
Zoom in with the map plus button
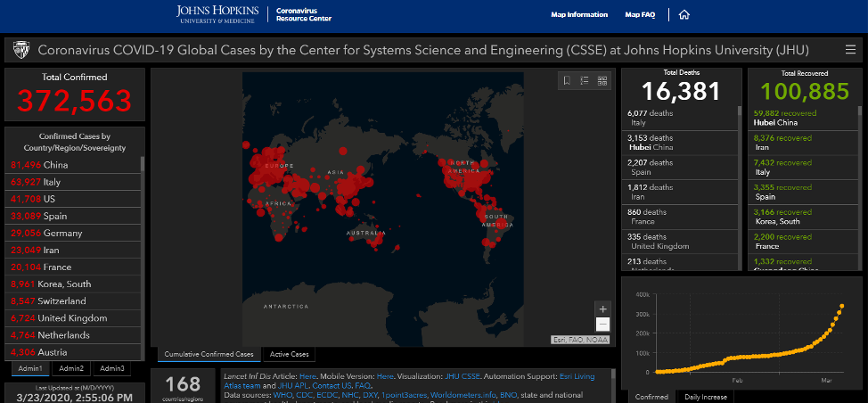tap(602, 308)
